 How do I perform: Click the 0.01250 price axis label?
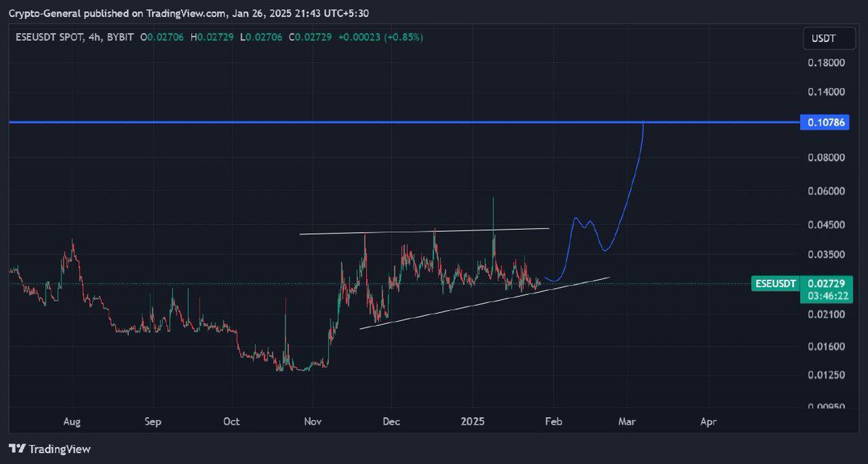tap(826, 376)
